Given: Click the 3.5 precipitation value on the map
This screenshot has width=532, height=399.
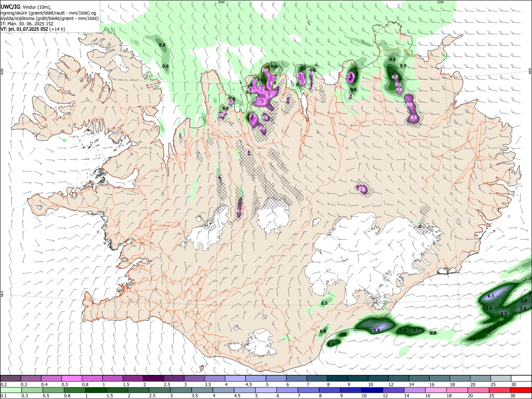Looking at the screenshot, I should pos(504,314).
